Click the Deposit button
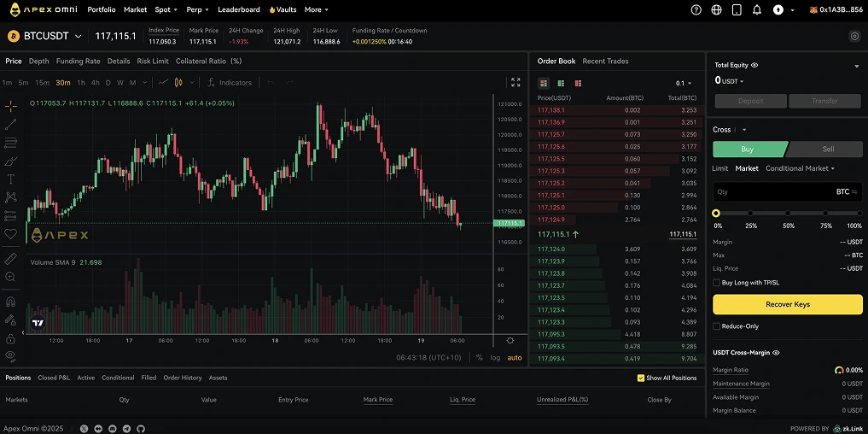Image resolution: width=868 pixels, height=434 pixels. coord(750,101)
